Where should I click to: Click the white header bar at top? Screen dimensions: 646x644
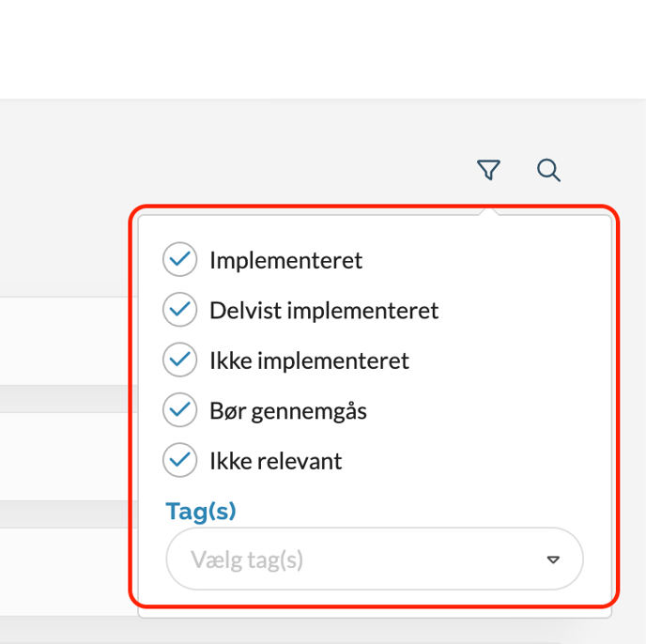click(323, 49)
